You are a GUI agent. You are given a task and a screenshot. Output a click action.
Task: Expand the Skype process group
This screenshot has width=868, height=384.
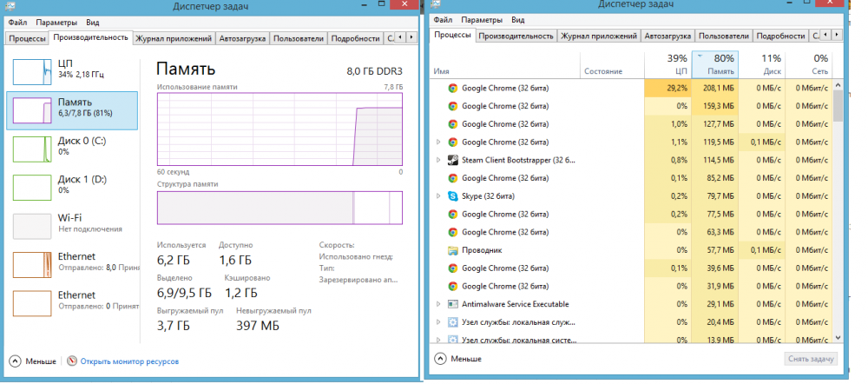438,196
